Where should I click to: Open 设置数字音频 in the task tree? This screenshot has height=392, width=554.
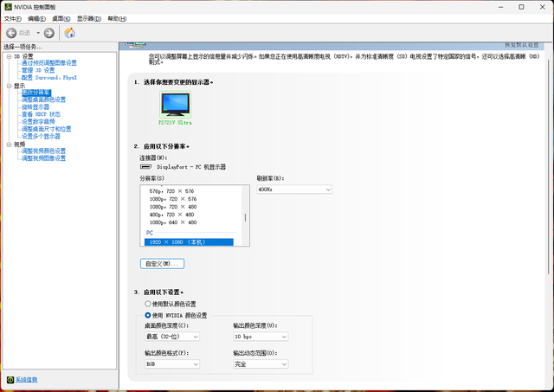point(38,121)
